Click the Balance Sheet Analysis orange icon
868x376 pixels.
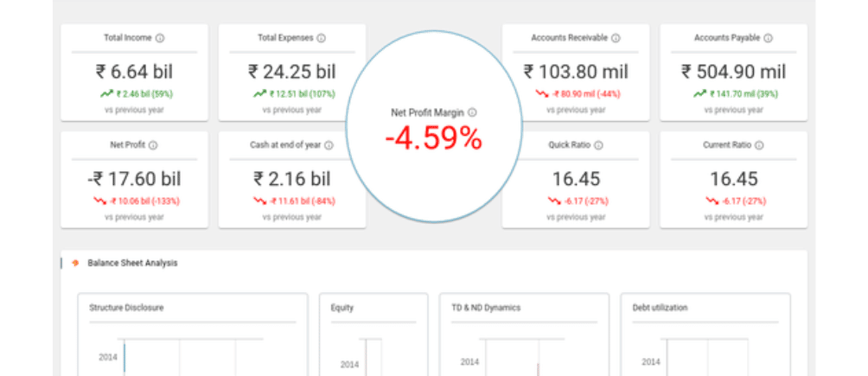[75, 263]
